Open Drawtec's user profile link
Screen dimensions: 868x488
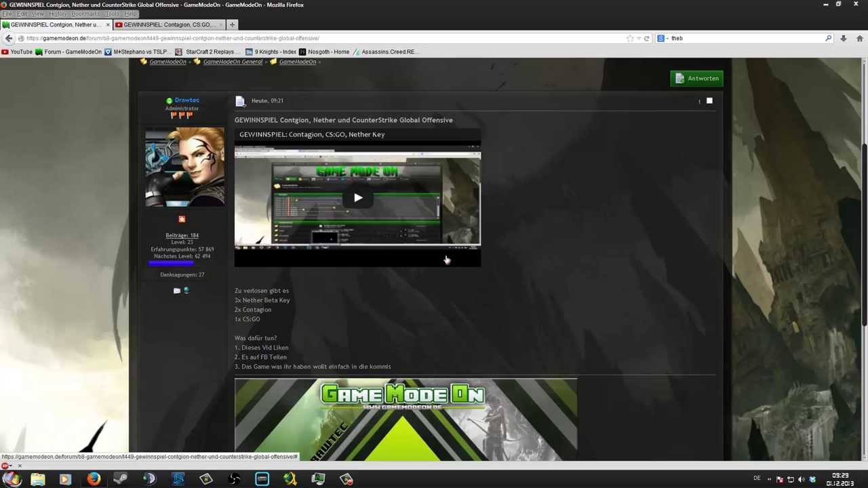pyautogui.click(x=186, y=100)
